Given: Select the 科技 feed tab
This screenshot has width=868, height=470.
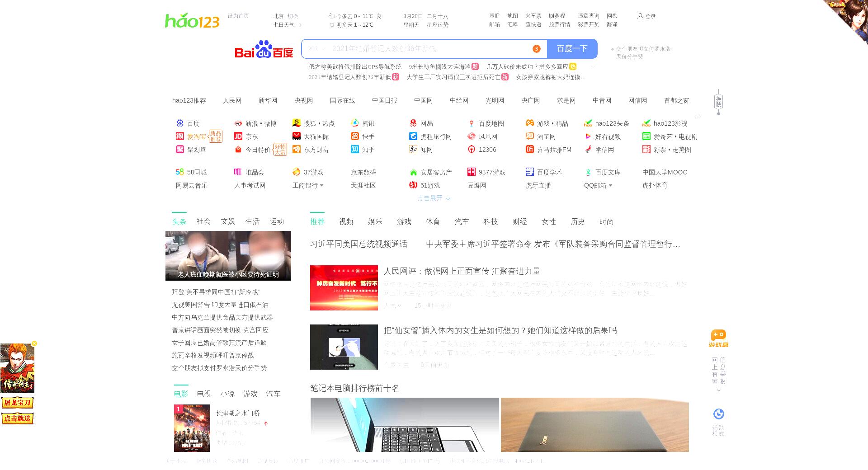Looking at the screenshot, I should tap(491, 221).
